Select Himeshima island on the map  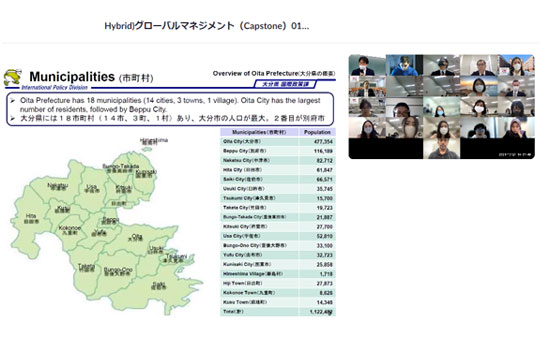point(147,149)
